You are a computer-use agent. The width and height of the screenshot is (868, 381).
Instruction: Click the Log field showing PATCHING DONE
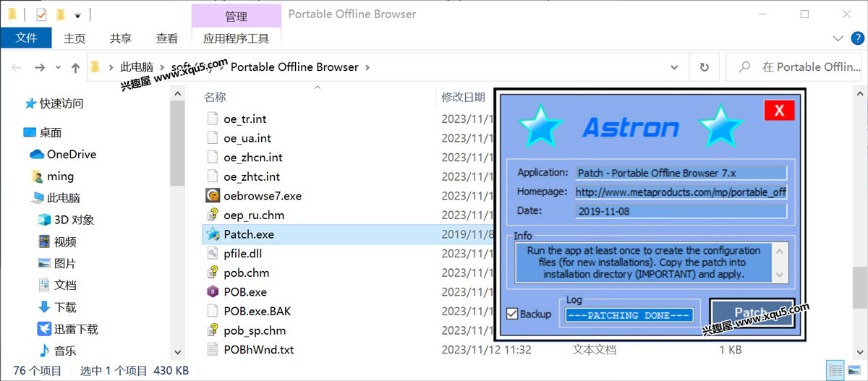629,315
